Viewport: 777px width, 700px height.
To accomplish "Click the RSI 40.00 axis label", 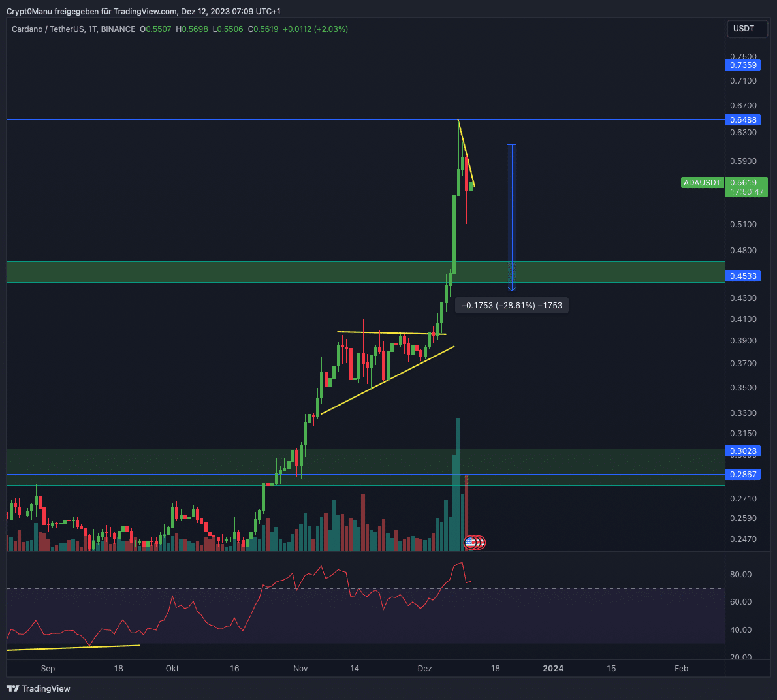I will (x=741, y=629).
